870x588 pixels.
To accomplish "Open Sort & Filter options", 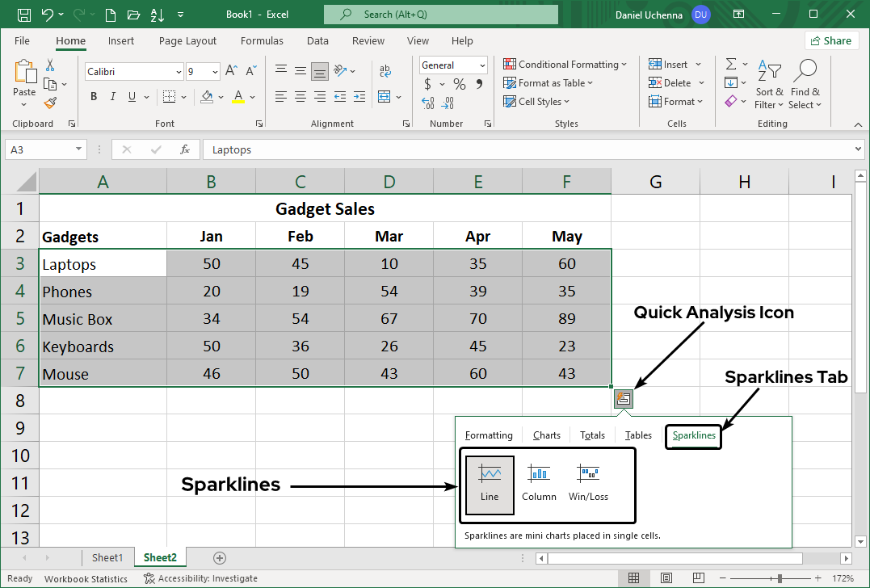I will click(768, 84).
